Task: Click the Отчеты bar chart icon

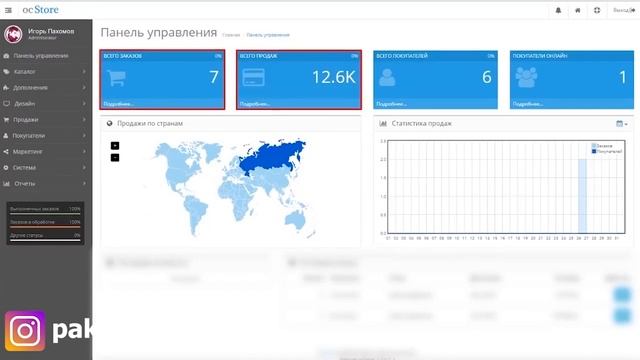Action: [x=6, y=184]
